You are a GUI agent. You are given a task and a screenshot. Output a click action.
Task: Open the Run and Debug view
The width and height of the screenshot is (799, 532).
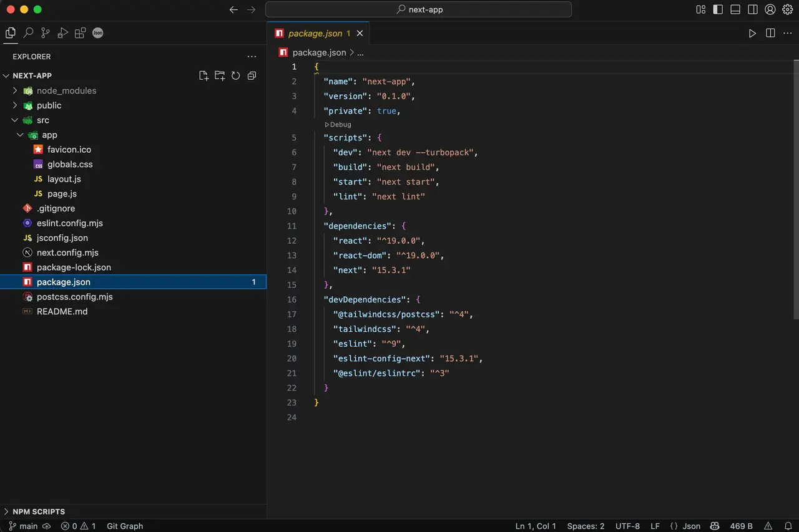(63, 33)
